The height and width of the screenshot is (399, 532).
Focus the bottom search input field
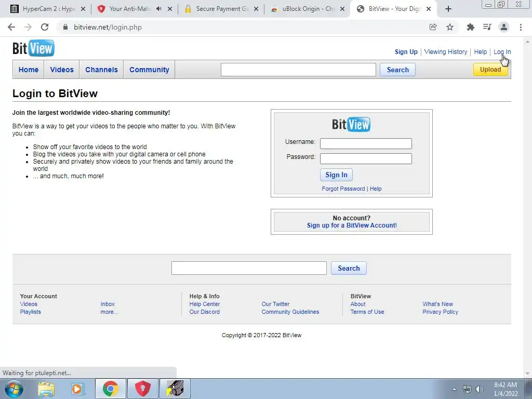(249, 268)
